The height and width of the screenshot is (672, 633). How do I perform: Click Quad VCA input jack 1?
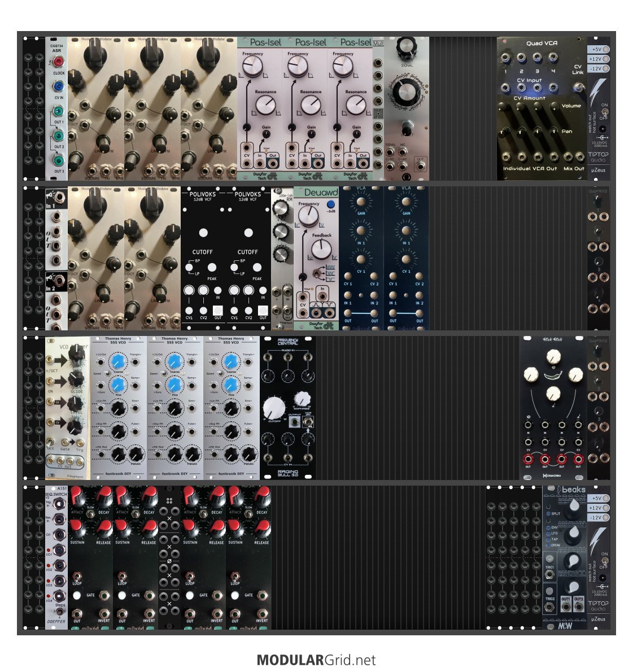505,58
